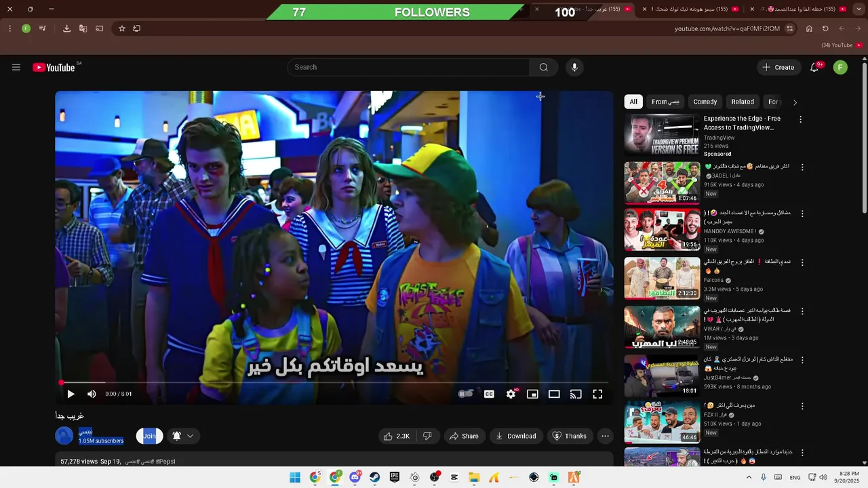Open the TradingView sponsored thumbnail
The height and width of the screenshot is (488, 868).
point(662,135)
